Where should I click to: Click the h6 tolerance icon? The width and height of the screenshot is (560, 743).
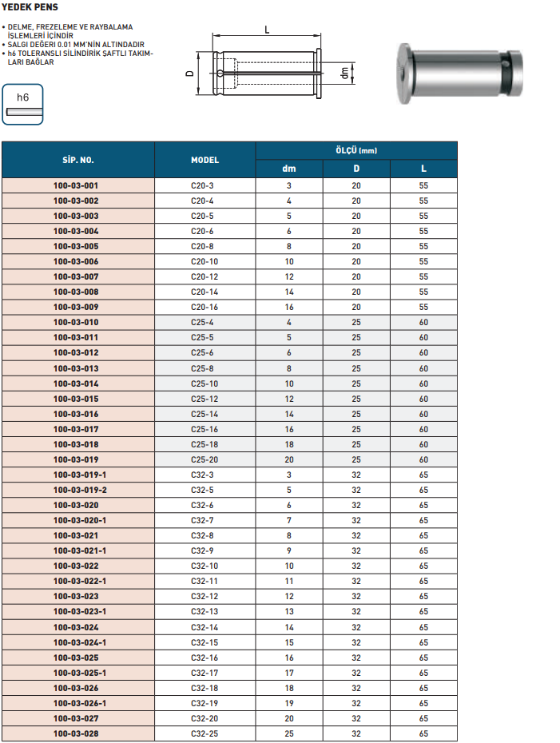pos(23,104)
